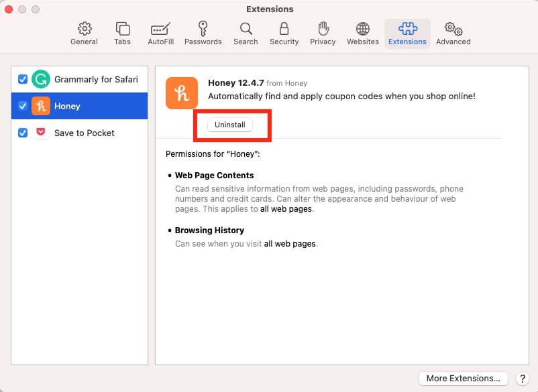The height and width of the screenshot is (392, 538).
Task: Uninstall the Honey extension
Action: [230, 125]
